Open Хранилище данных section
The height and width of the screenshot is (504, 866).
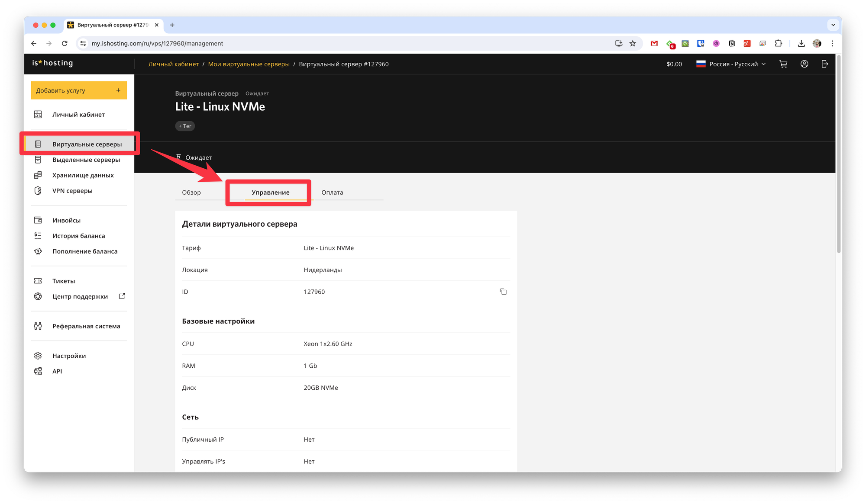(x=83, y=175)
